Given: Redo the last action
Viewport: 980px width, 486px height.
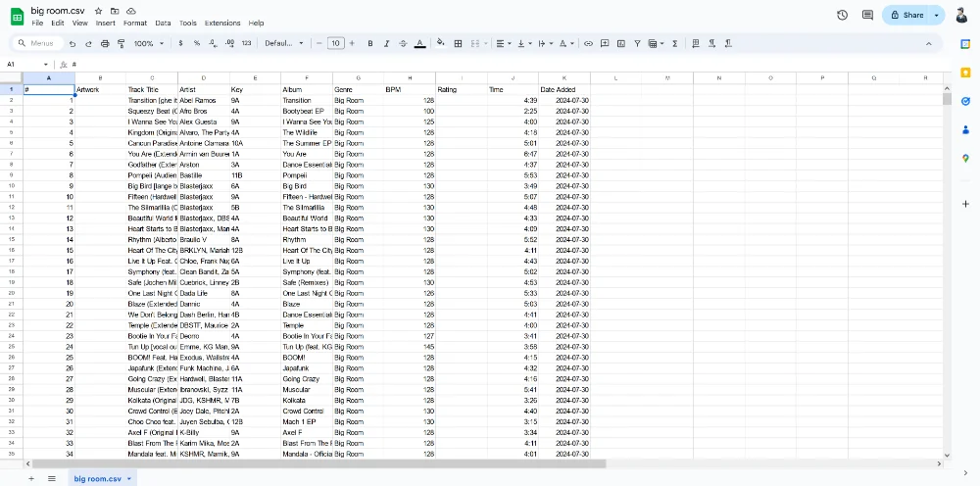Looking at the screenshot, I should [88, 44].
